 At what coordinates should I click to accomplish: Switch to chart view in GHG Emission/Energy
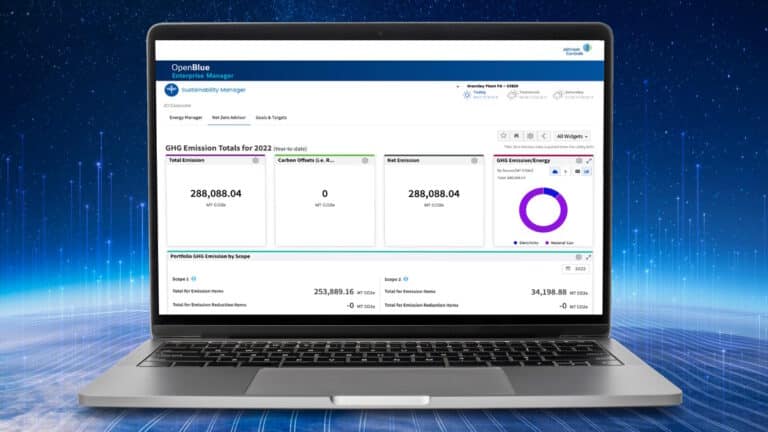click(587, 171)
